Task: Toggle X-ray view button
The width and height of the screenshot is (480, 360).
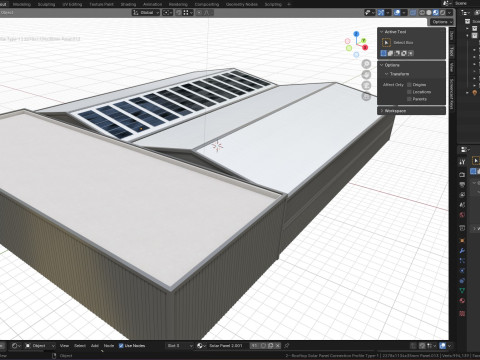Action: click(x=413, y=13)
